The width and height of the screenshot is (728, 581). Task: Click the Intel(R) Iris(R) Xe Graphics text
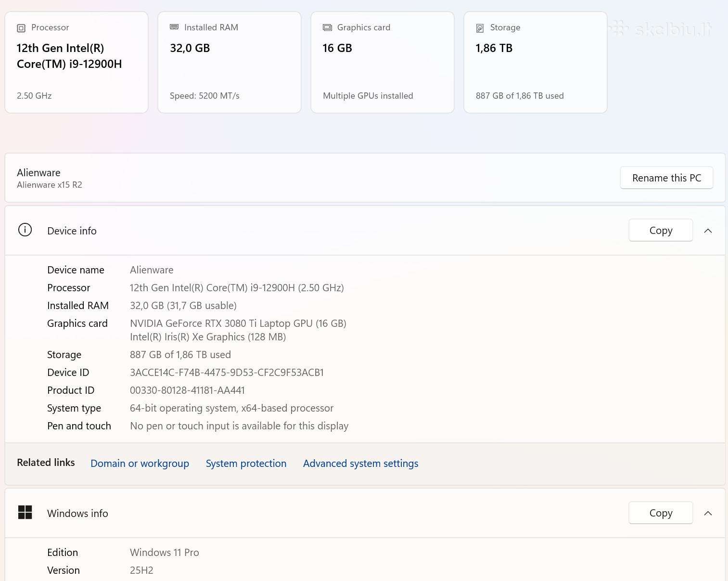(x=208, y=337)
